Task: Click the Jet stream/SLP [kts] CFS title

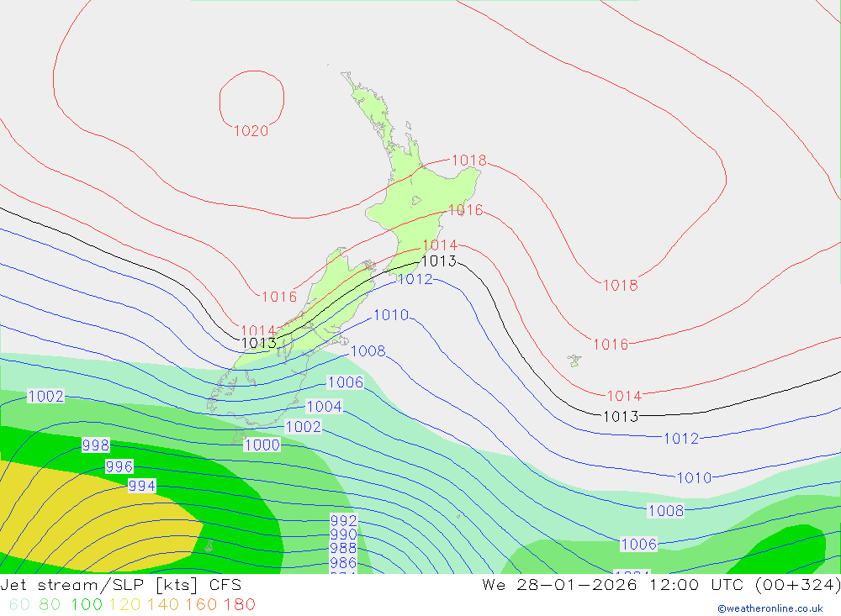Action: tap(121, 585)
